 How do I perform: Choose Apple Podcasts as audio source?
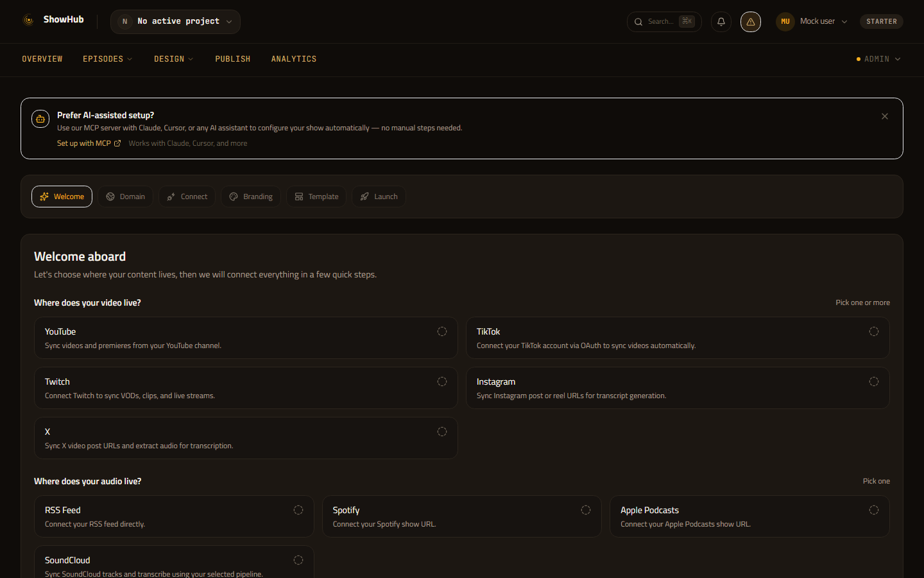pos(749,516)
